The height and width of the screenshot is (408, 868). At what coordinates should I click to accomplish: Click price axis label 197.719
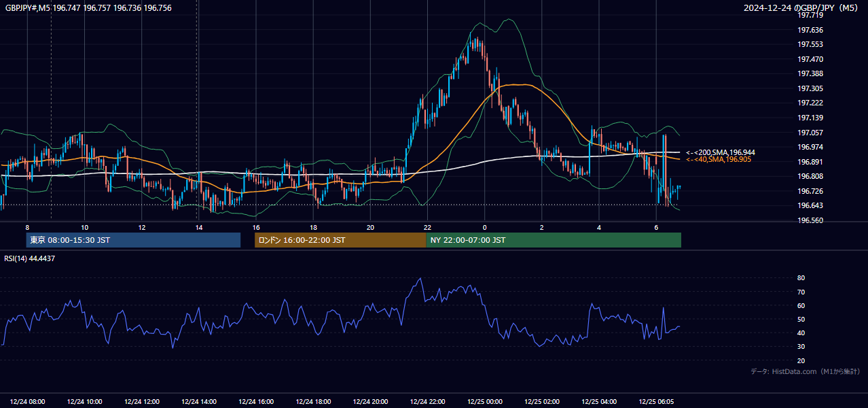pyautogui.click(x=810, y=15)
